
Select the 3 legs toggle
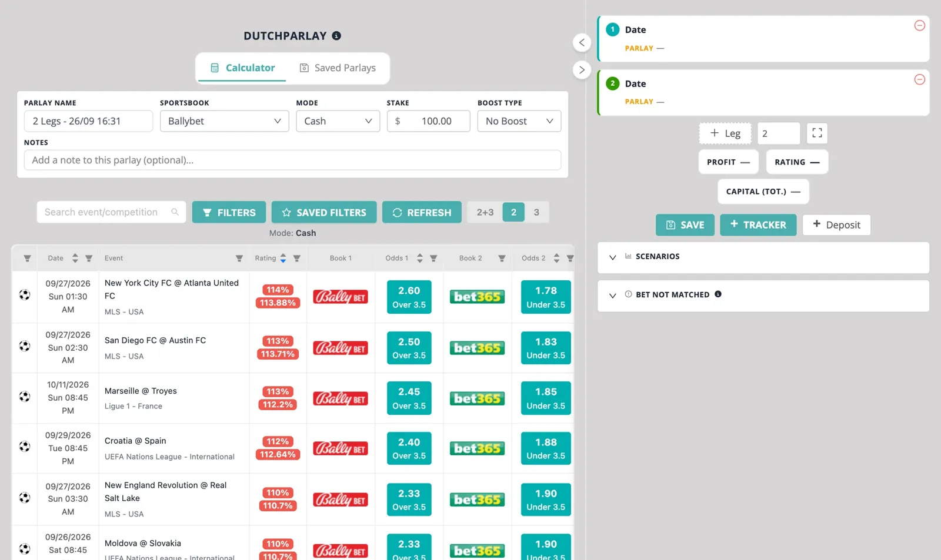point(536,212)
